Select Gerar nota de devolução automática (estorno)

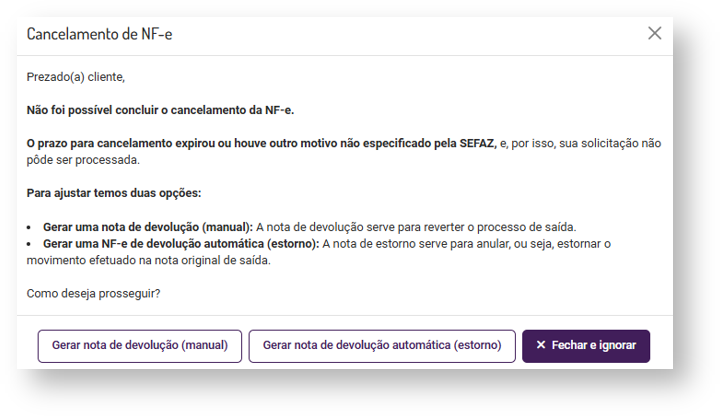[382, 345]
